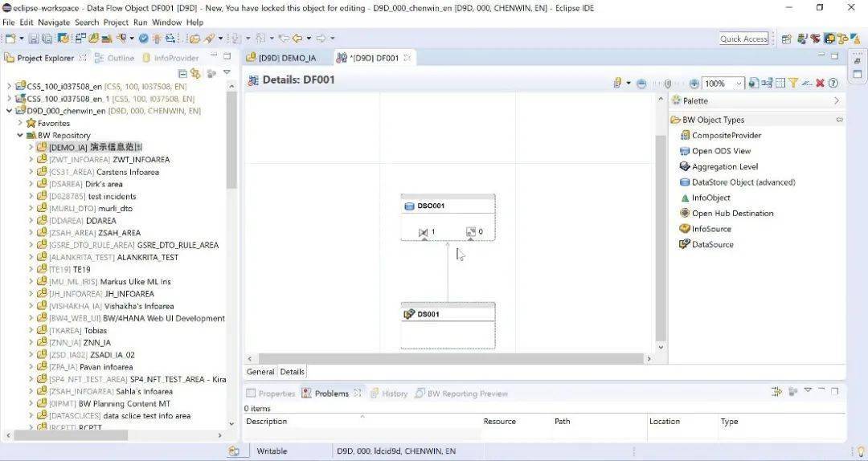Click the transformation icon on DSO001 node

424,232
